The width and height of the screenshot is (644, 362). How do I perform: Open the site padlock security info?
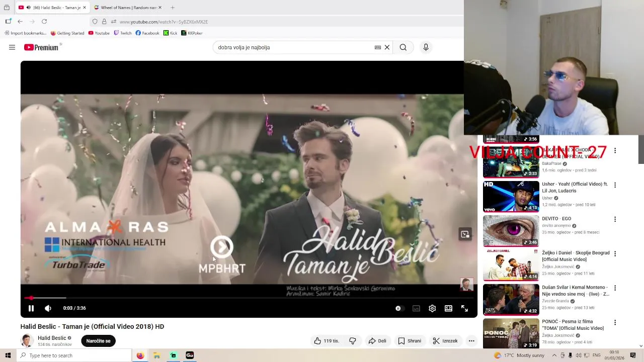[x=104, y=22]
